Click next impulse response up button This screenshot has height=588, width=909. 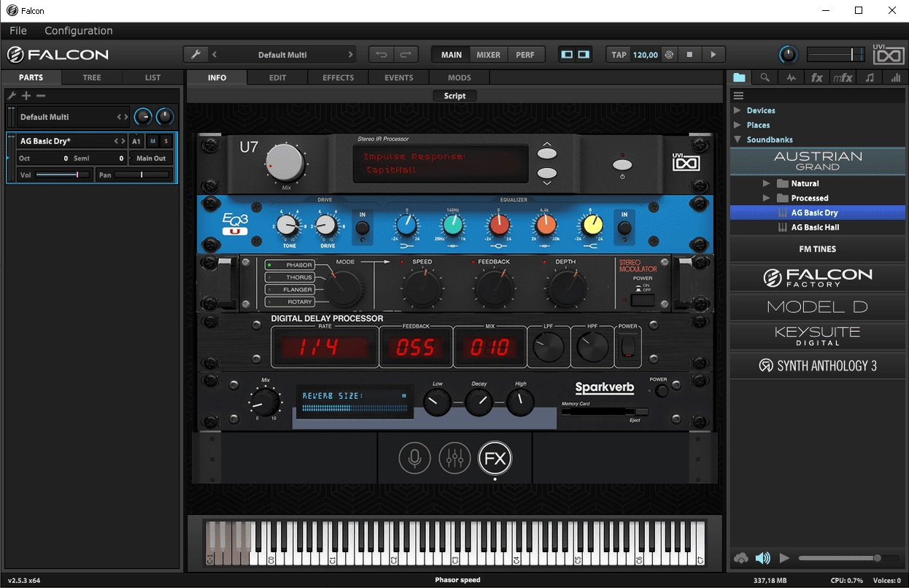(546, 152)
